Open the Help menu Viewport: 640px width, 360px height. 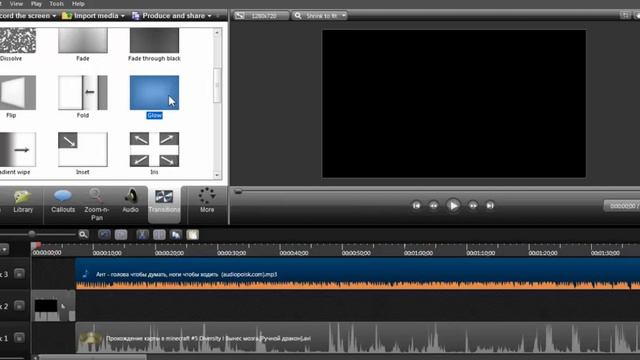pos(78,4)
